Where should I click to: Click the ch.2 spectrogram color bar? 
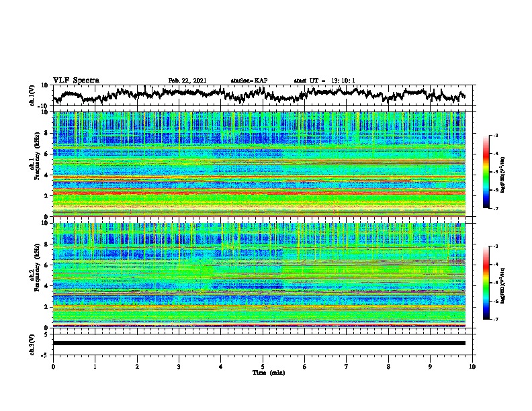(x=486, y=283)
